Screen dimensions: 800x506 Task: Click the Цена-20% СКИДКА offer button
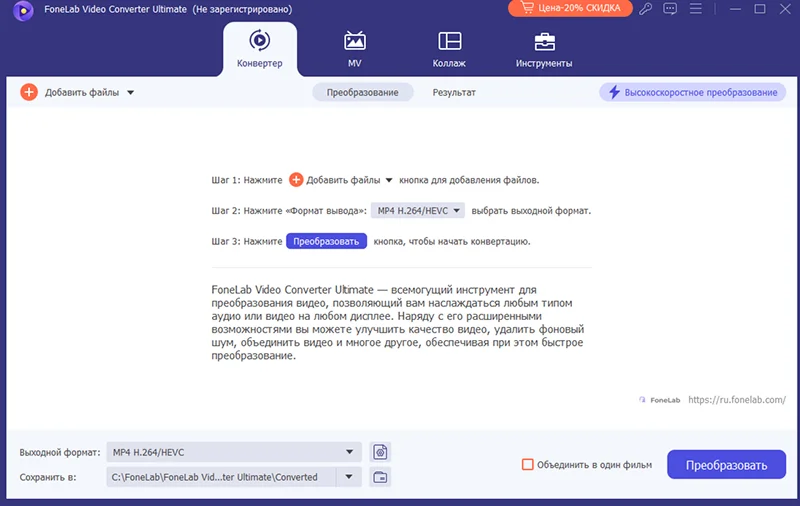(570, 8)
